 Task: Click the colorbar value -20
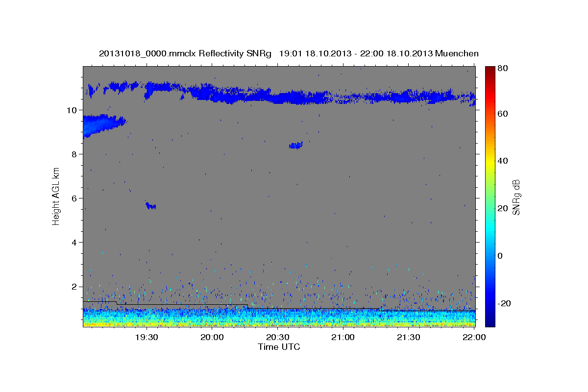pos(505,303)
